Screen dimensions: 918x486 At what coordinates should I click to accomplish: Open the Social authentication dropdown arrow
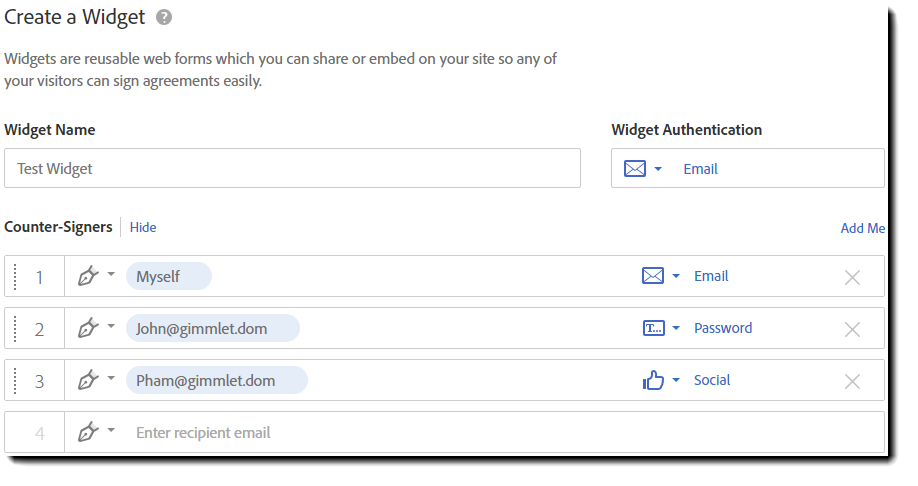point(676,380)
